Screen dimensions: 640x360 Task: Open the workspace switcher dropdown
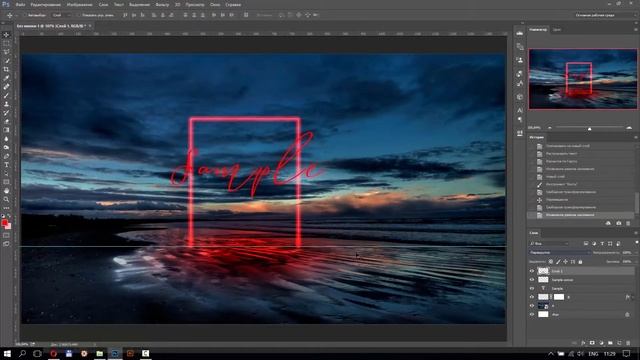(x=605, y=15)
